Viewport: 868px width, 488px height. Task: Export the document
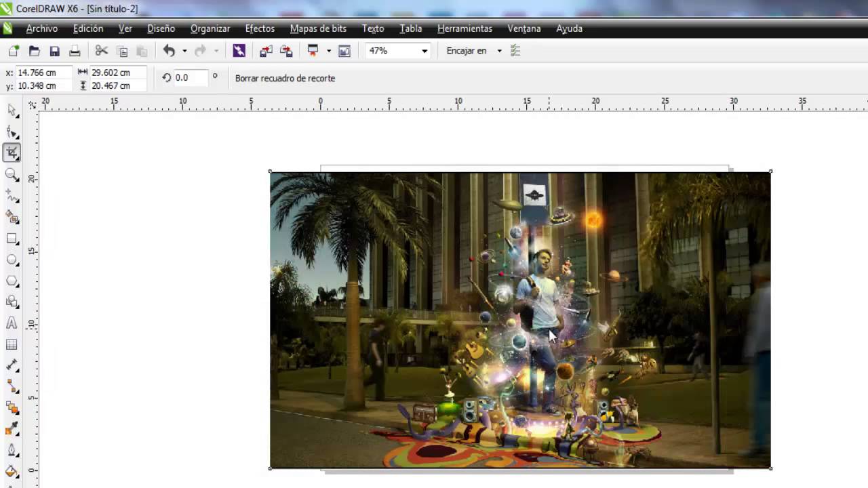pyautogui.click(x=286, y=51)
